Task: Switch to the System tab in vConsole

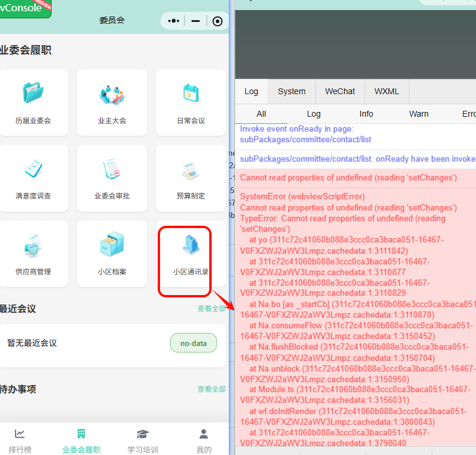Action: (291, 91)
